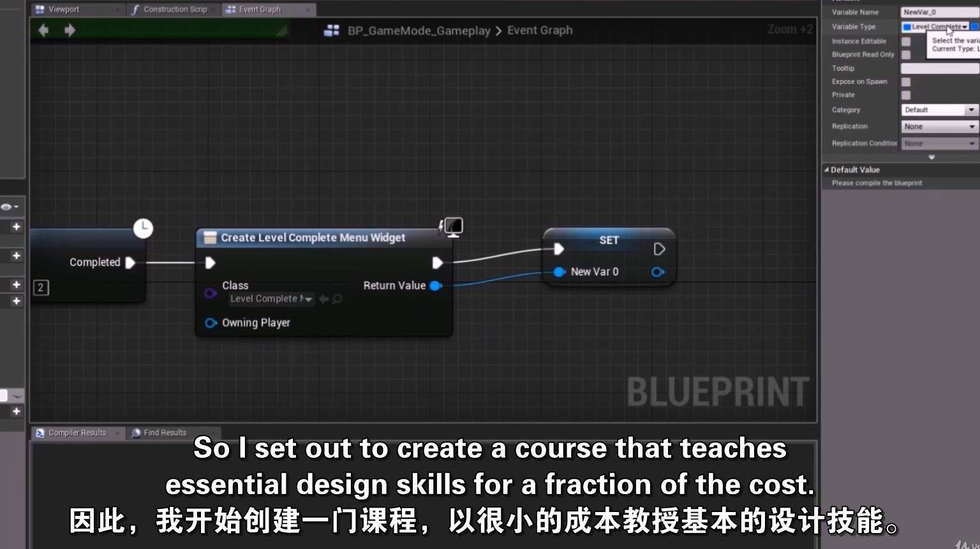Click the Create Widget node output exec pin

pyautogui.click(x=437, y=263)
